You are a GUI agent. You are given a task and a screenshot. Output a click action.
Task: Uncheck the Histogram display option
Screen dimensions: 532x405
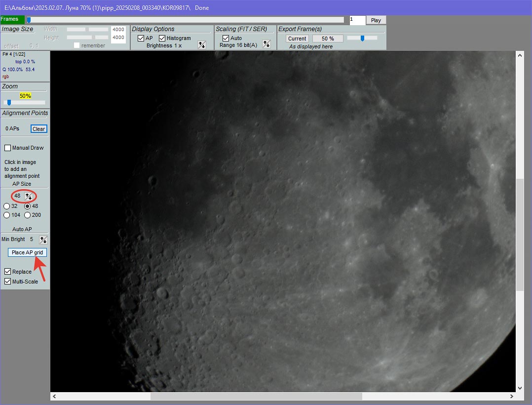coord(162,38)
